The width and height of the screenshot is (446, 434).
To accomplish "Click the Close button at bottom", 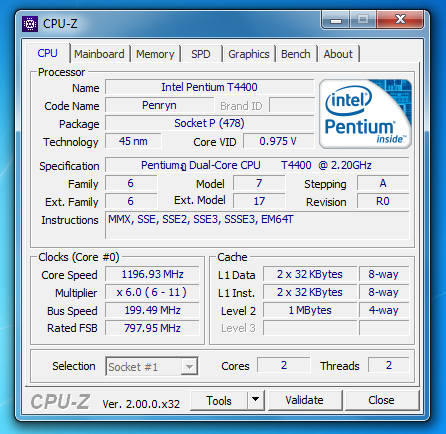I will (381, 400).
